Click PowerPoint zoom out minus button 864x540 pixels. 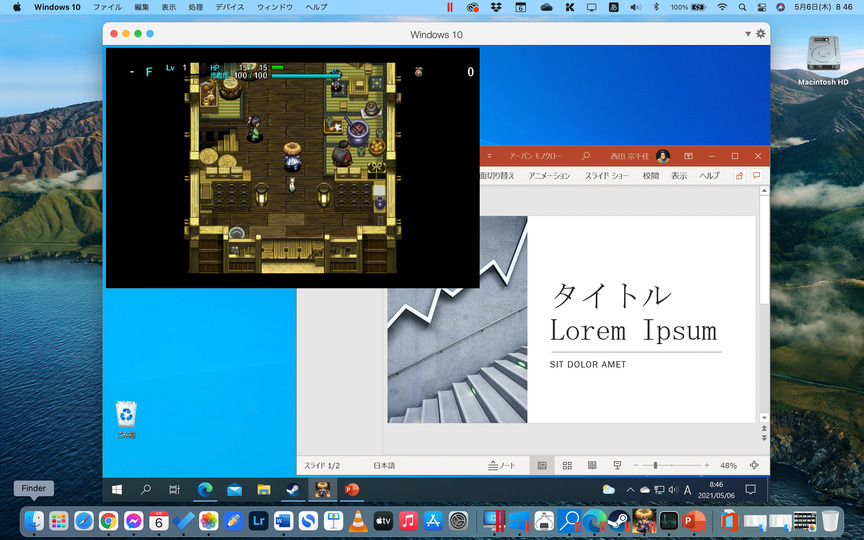pos(636,466)
